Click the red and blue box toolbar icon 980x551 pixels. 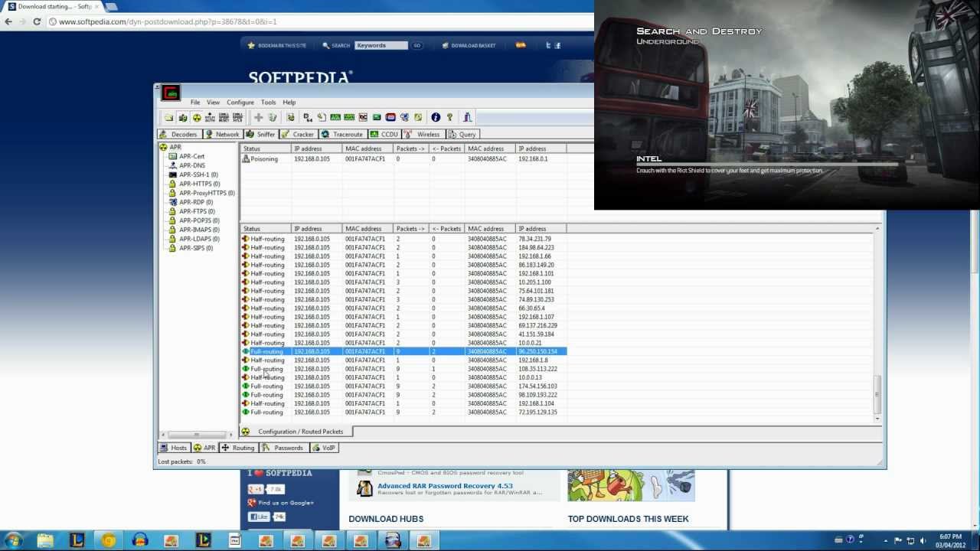click(390, 117)
